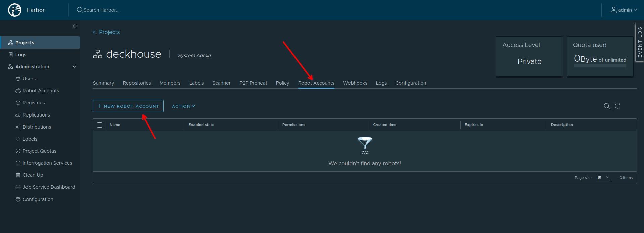The image size is (644, 233).
Task: Open the project Logs tab
Action: pyautogui.click(x=381, y=83)
